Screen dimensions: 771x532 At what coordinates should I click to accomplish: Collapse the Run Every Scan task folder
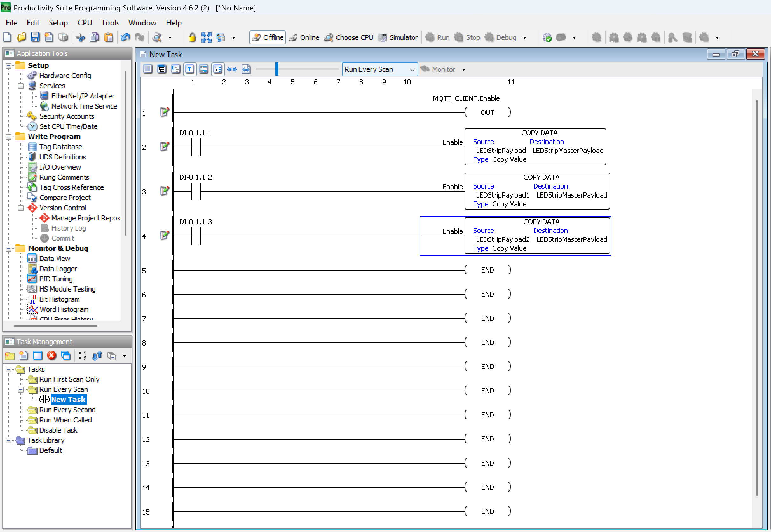click(x=21, y=390)
